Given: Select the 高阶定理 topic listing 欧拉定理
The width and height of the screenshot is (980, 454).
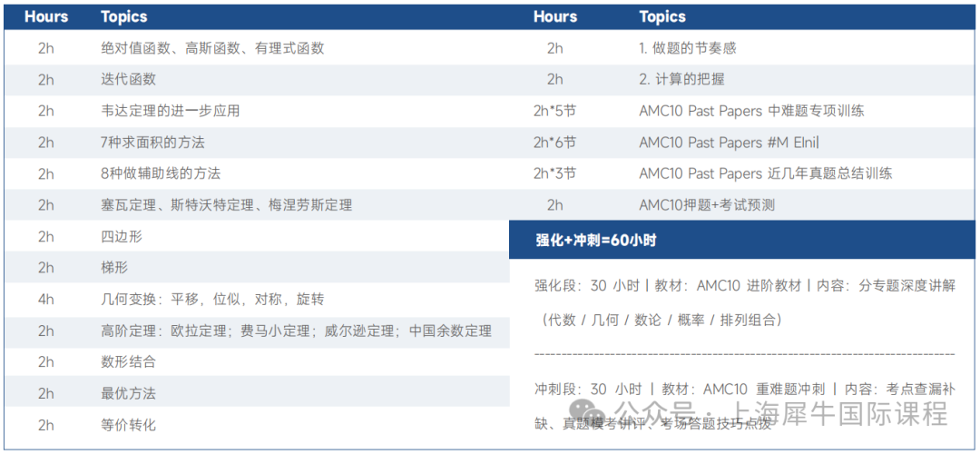Looking at the screenshot, I should 296,331.
